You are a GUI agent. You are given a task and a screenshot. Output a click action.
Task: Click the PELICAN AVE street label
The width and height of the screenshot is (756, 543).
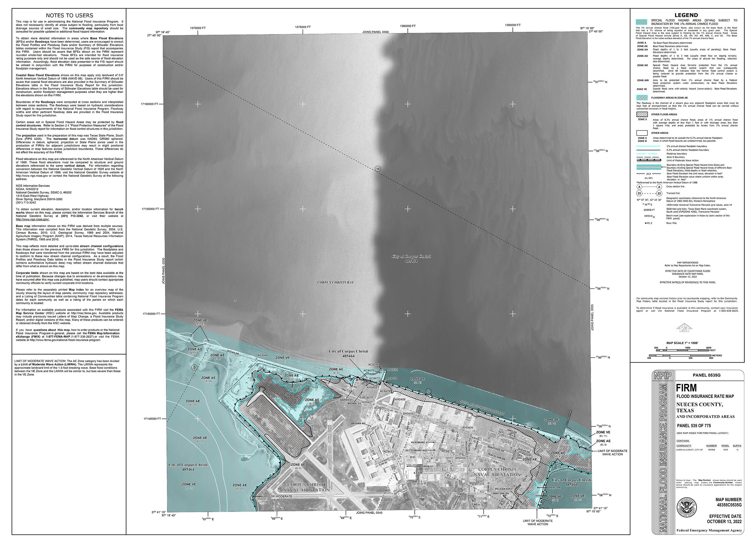[503, 489]
